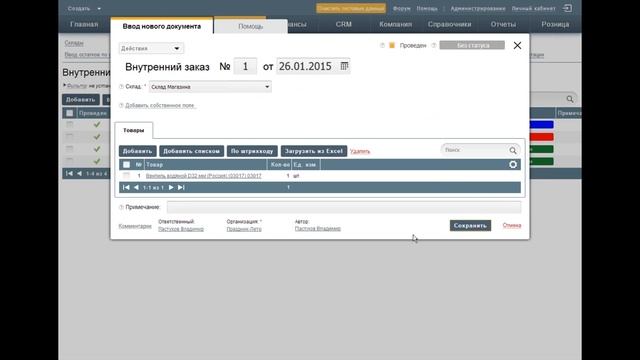Open the Склад Магазина warehouse dropdown
The height and width of the screenshot is (360, 640).
[x=210, y=87]
